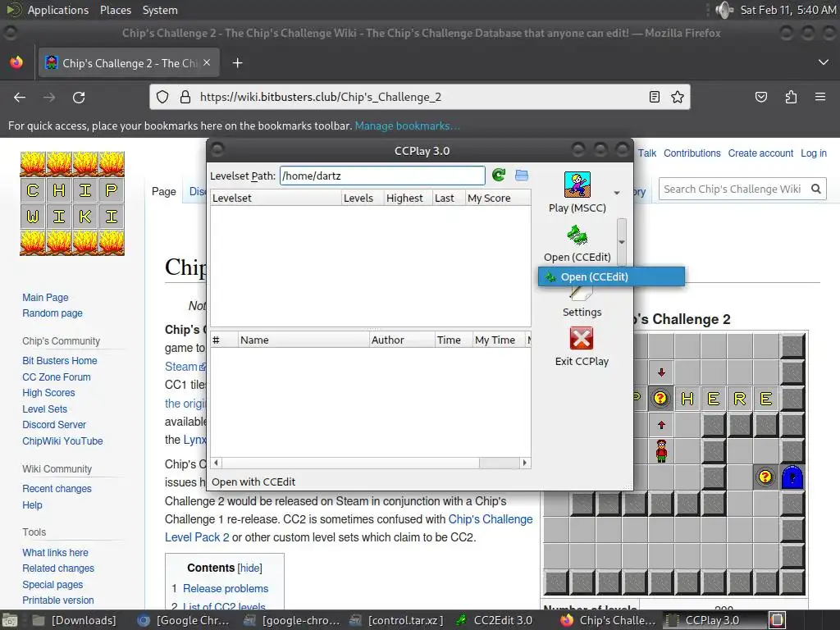The image size is (840, 630).
Task: Select the Page tab on wiki
Action: point(164,191)
